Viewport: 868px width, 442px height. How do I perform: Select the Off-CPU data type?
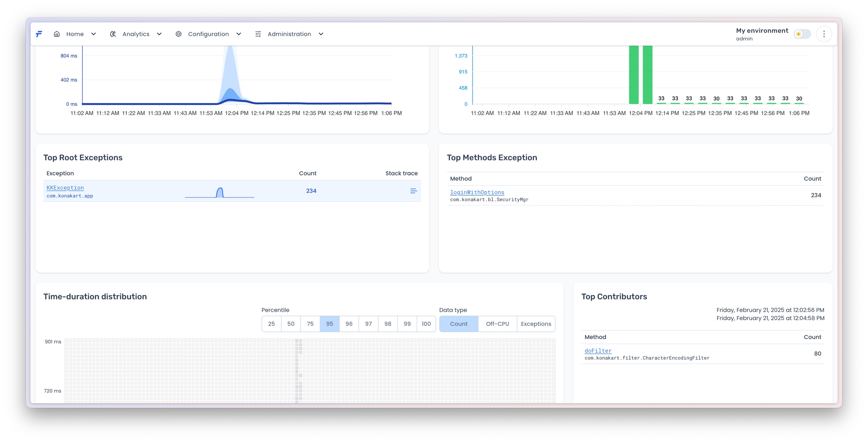point(497,324)
